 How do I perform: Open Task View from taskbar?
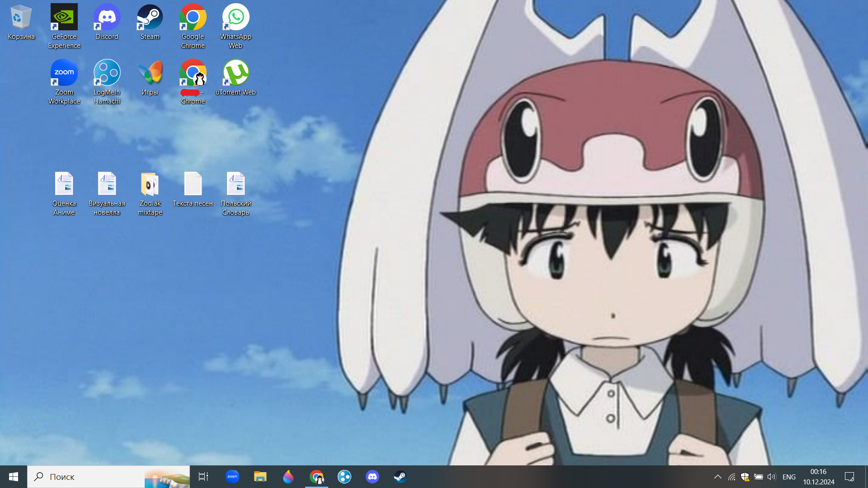click(203, 477)
